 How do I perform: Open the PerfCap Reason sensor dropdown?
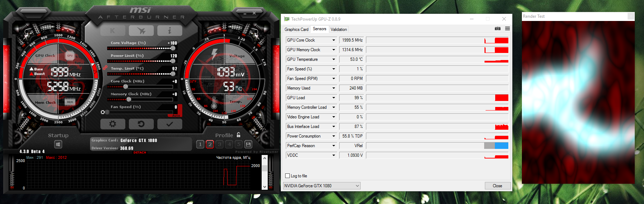click(x=334, y=146)
